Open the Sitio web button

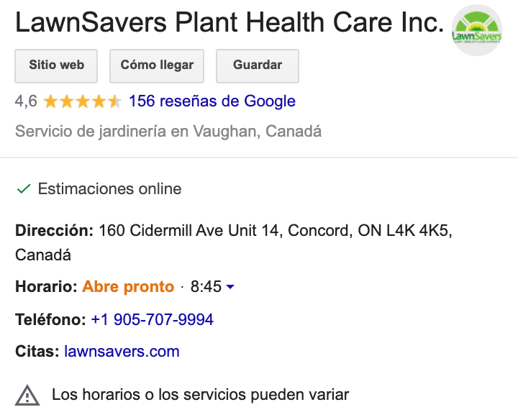57,65
